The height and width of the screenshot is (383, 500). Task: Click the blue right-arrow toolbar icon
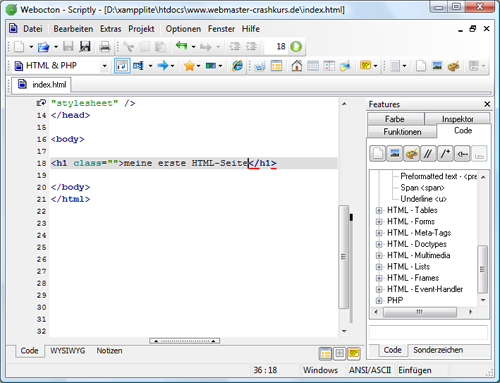click(163, 65)
